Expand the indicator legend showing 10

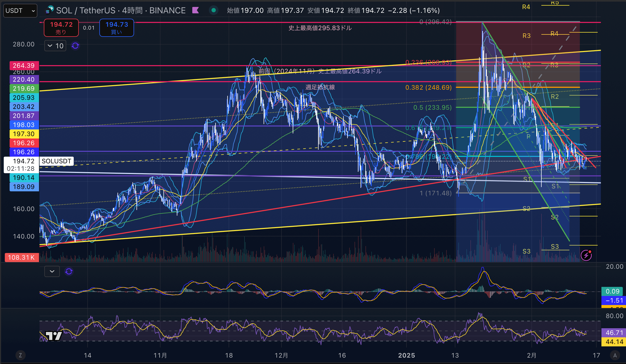[x=55, y=46]
